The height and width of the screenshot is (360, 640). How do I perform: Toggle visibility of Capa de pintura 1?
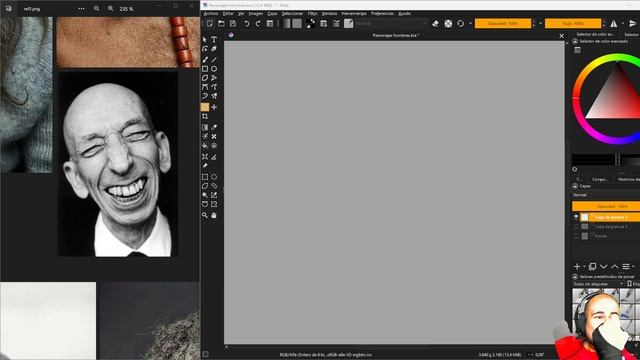[576, 227]
